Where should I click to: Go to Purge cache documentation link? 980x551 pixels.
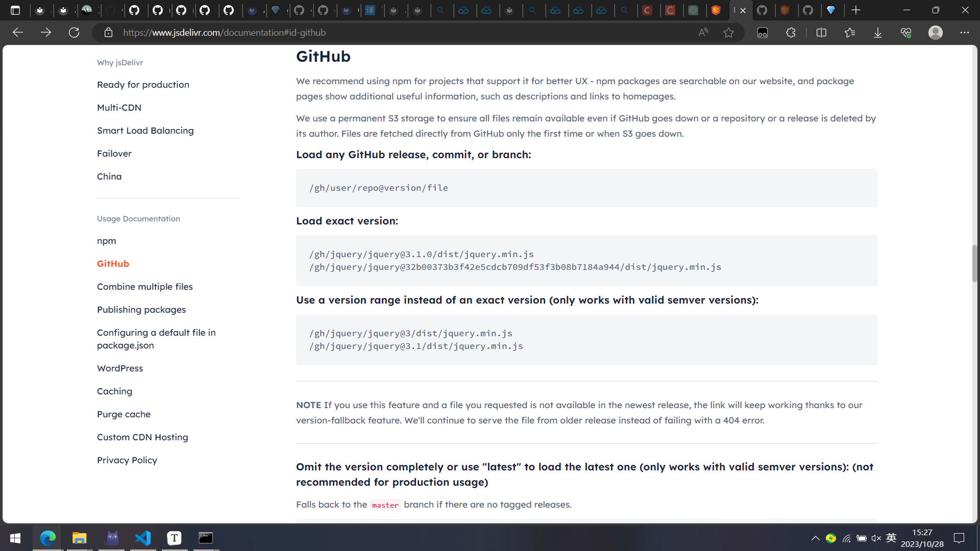click(124, 414)
